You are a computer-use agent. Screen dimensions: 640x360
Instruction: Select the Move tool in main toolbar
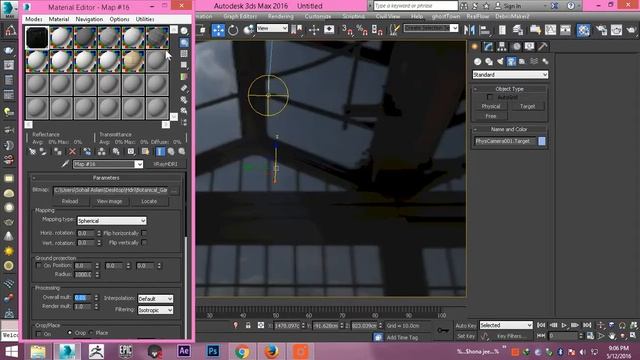point(218,30)
